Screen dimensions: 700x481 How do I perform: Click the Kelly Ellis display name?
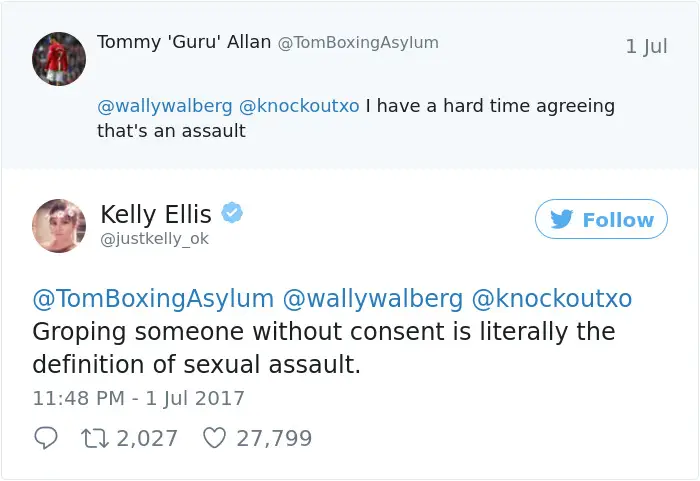point(156,214)
